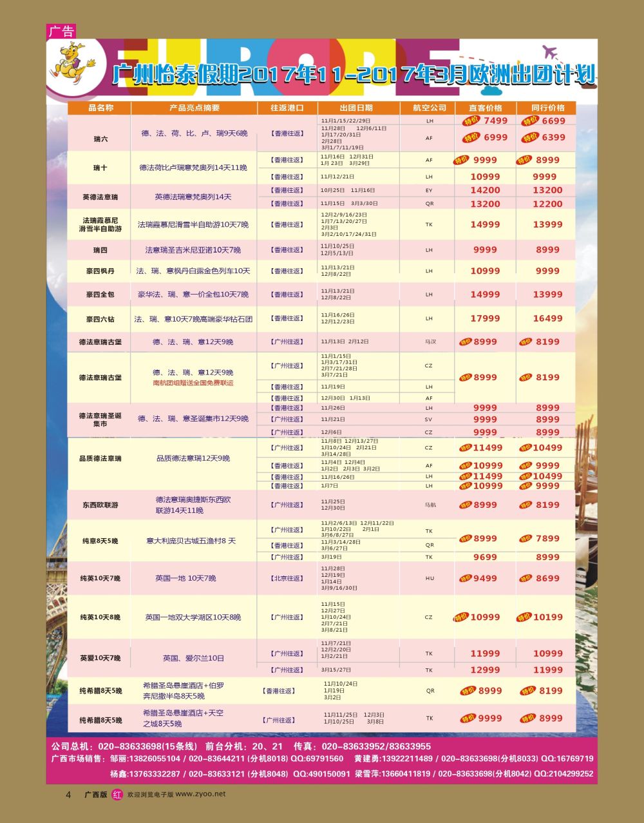Click the 特价 badge beside price 6399
This screenshot has height=823, width=644.
[x=530, y=137]
